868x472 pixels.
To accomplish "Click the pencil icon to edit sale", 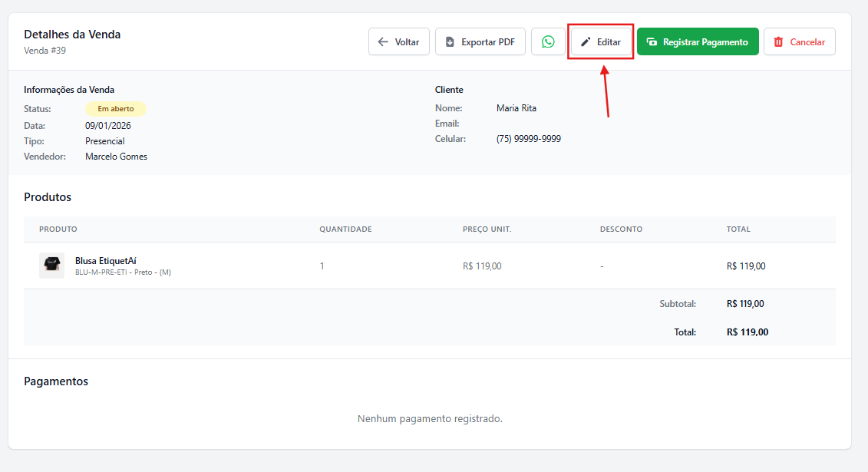I will [586, 42].
